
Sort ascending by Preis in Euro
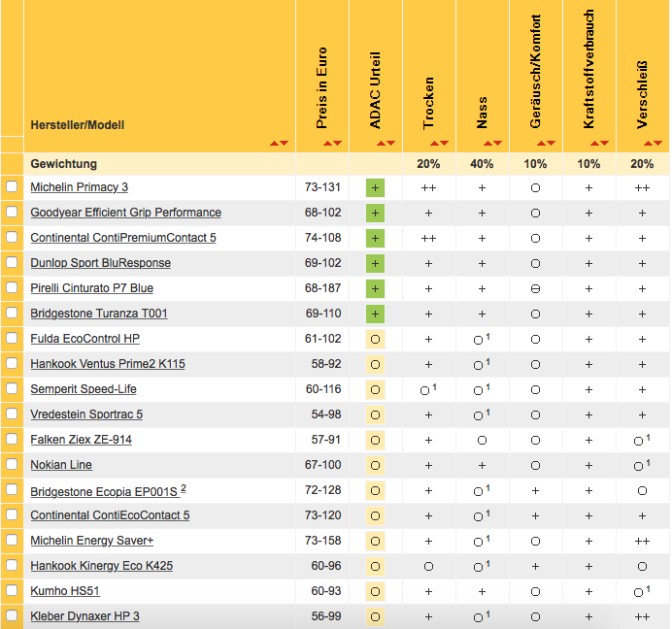point(328,143)
